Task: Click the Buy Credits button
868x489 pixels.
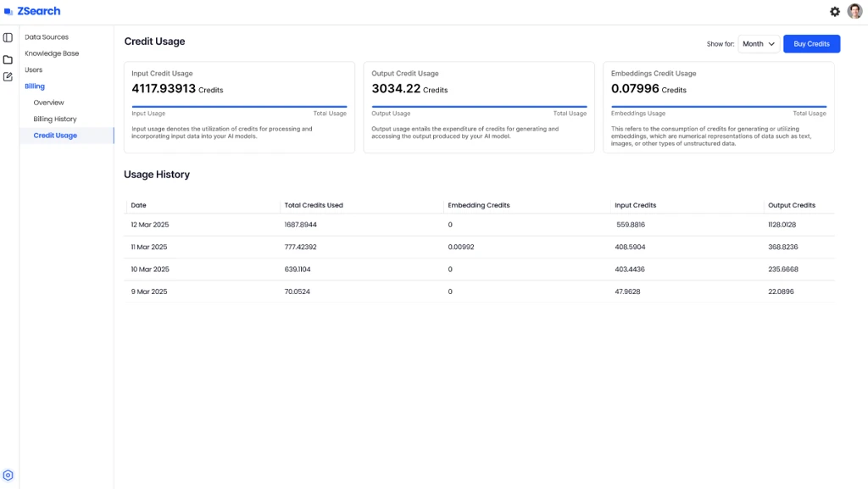Action: pos(811,44)
